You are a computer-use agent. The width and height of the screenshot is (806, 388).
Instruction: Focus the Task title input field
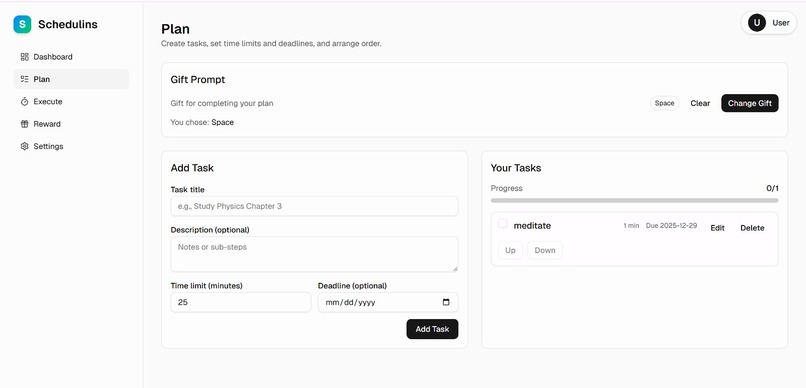(x=314, y=206)
